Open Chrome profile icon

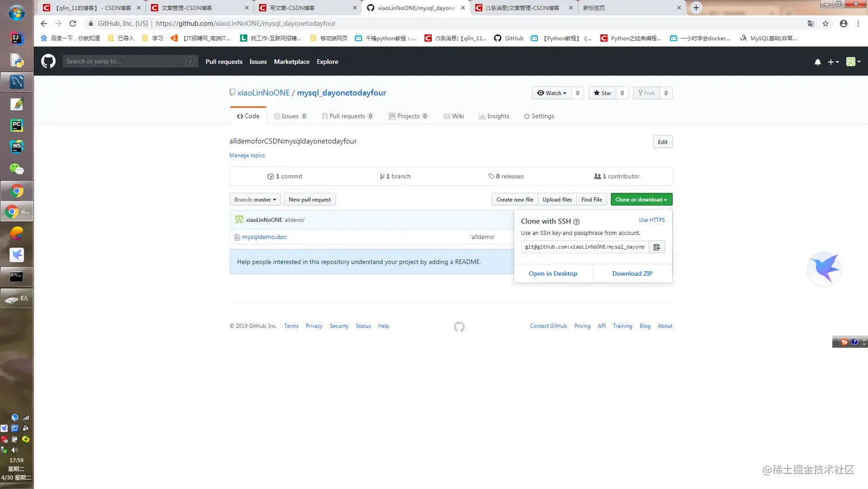pyautogui.click(x=843, y=24)
